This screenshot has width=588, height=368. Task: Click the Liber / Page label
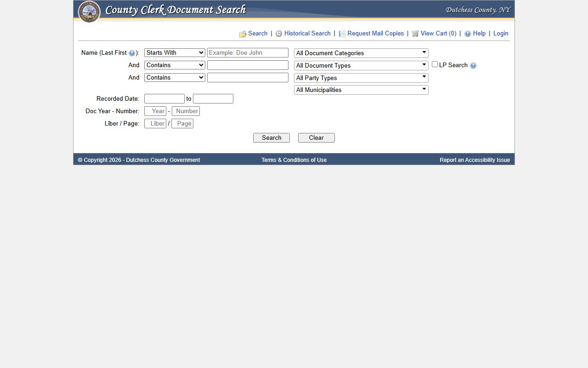(x=122, y=123)
